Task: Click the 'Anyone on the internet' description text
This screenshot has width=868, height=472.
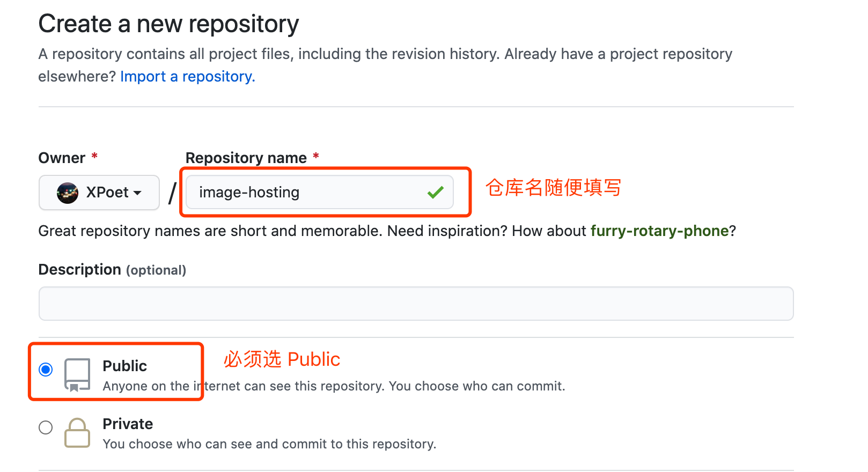Action: pyautogui.click(x=334, y=386)
